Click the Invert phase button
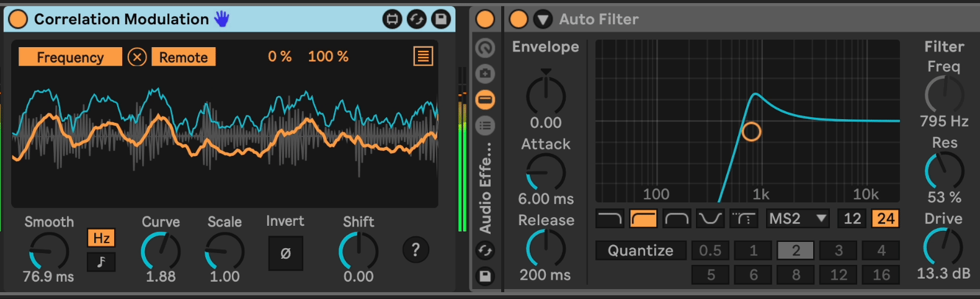The height and width of the screenshot is (299, 980). click(x=285, y=253)
